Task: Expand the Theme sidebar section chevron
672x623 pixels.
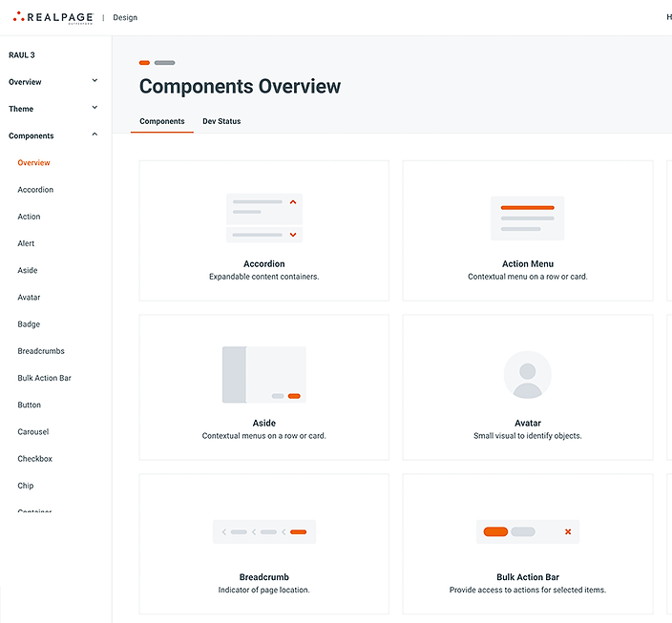Action: pos(94,108)
